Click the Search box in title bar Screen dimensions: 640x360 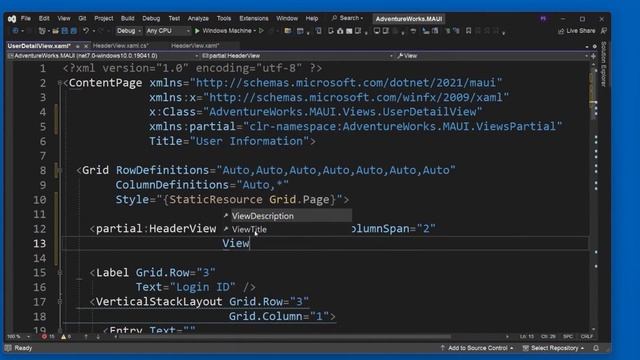click(347, 18)
